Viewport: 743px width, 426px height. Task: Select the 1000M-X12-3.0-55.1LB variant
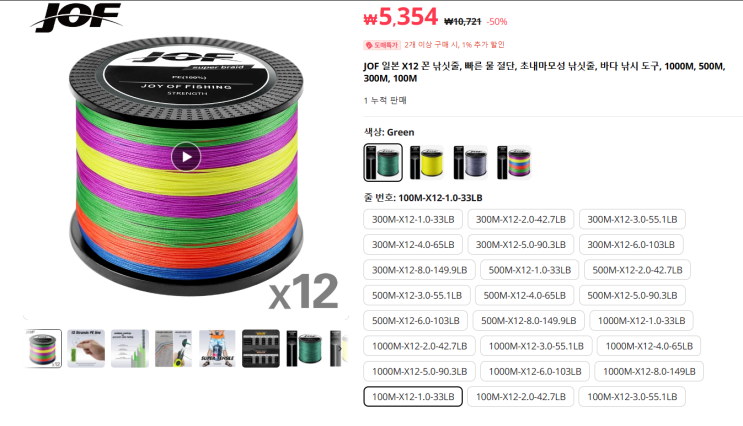(x=536, y=346)
